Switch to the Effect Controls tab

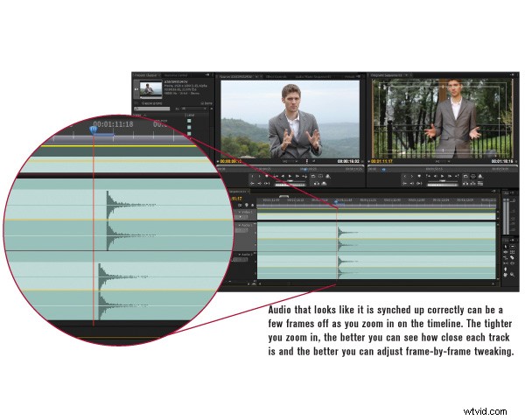pyautogui.click(x=276, y=75)
